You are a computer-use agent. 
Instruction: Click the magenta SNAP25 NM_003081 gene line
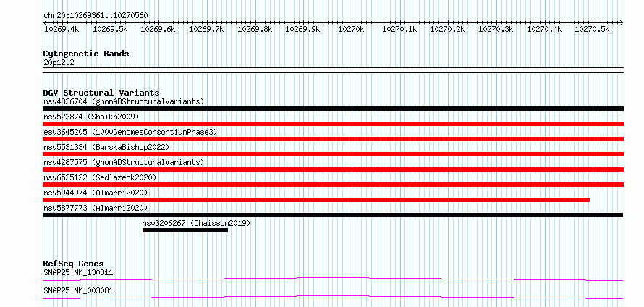[x=333, y=297]
